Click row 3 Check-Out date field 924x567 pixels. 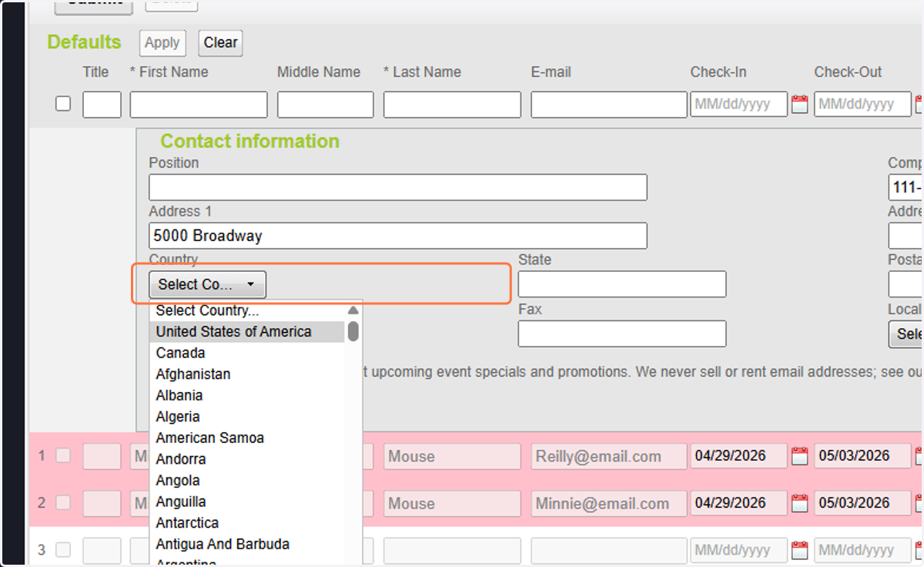(x=863, y=550)
